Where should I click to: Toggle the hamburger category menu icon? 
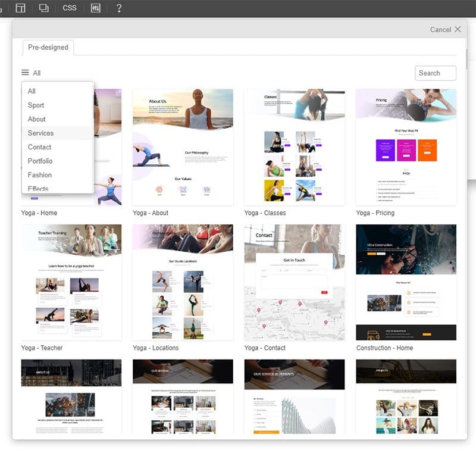click(25, 73)
